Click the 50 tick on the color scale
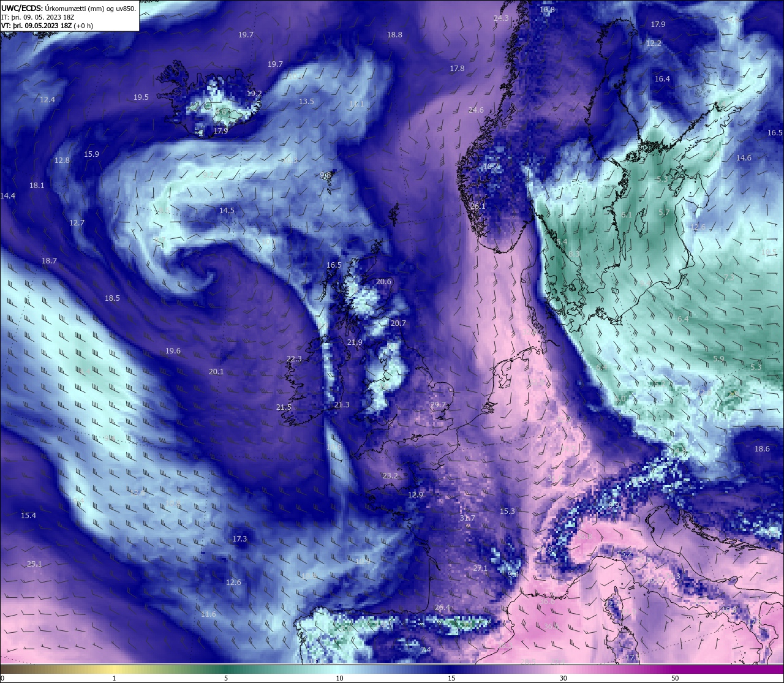The height and width of the screenshot is (683, 784). pos(675,678)
